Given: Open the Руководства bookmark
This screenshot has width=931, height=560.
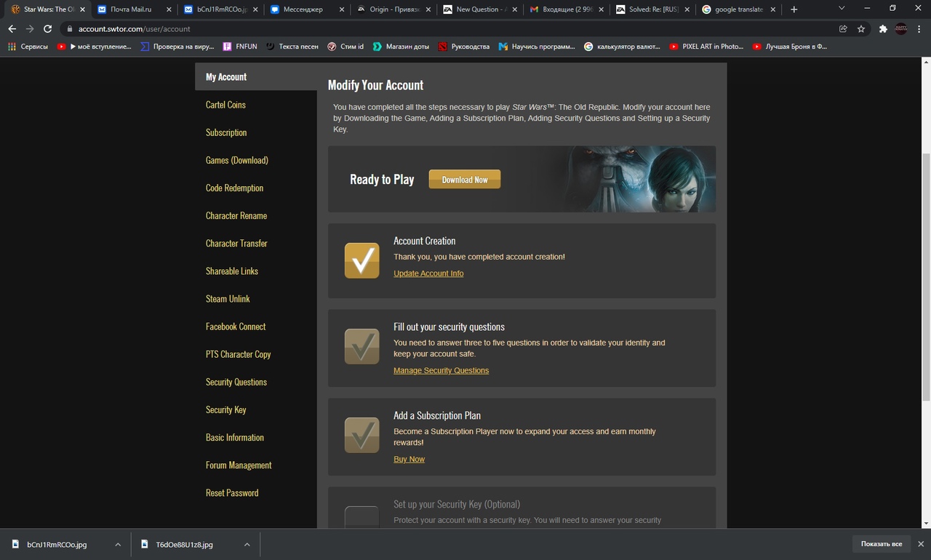Looking at the screenshot, I should tap(464, 47).
